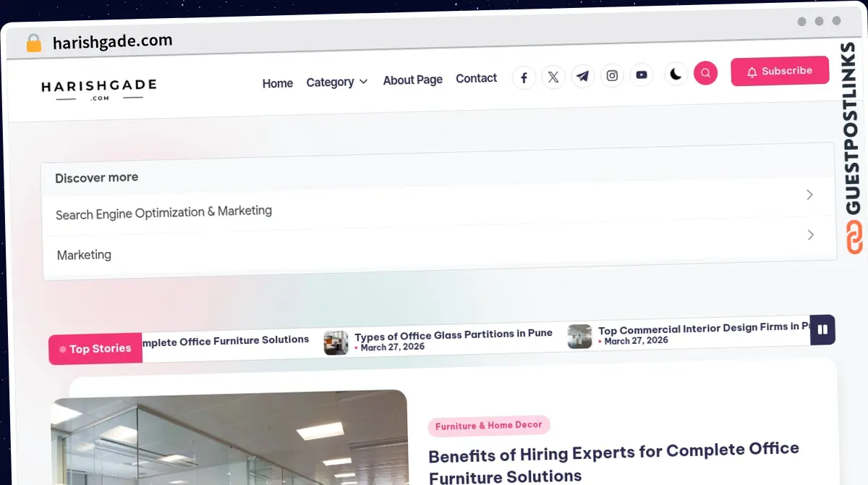Open the YouTube social icon
The height and width of the screenshot is (485, 868).
pos(641,75)
